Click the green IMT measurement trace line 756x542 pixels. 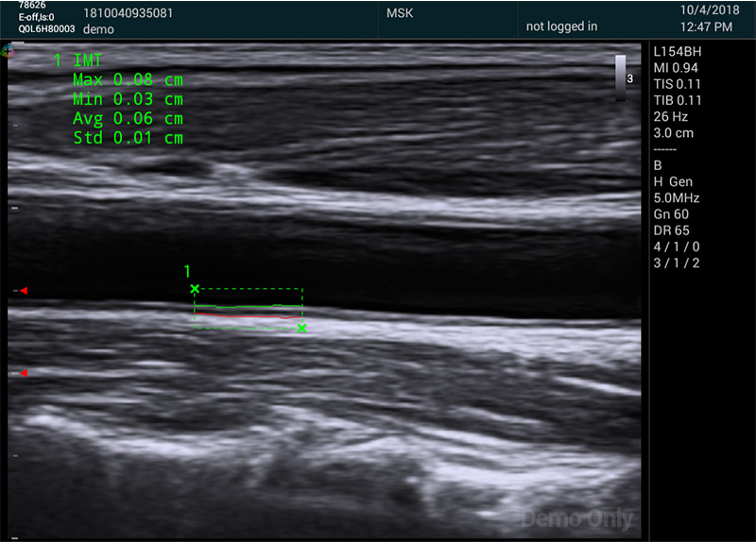pyautogui.click(x=246, y=307)
